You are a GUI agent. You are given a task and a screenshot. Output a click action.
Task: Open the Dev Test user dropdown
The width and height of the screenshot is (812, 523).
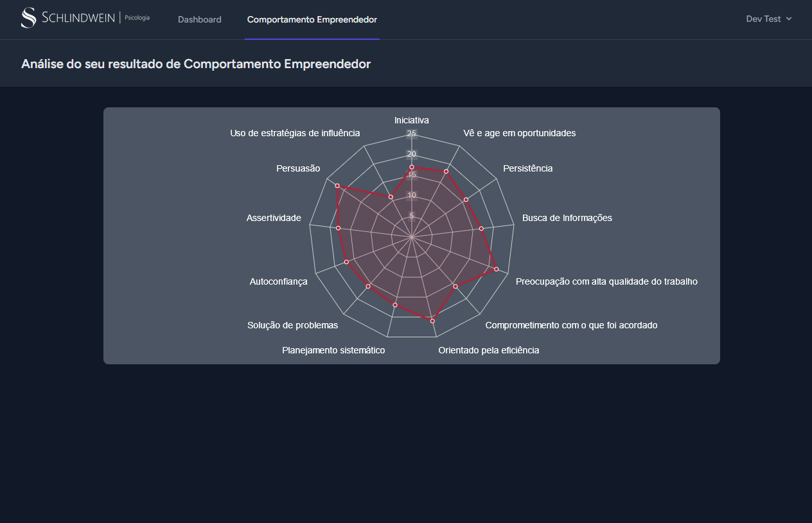tap(764, 19)
